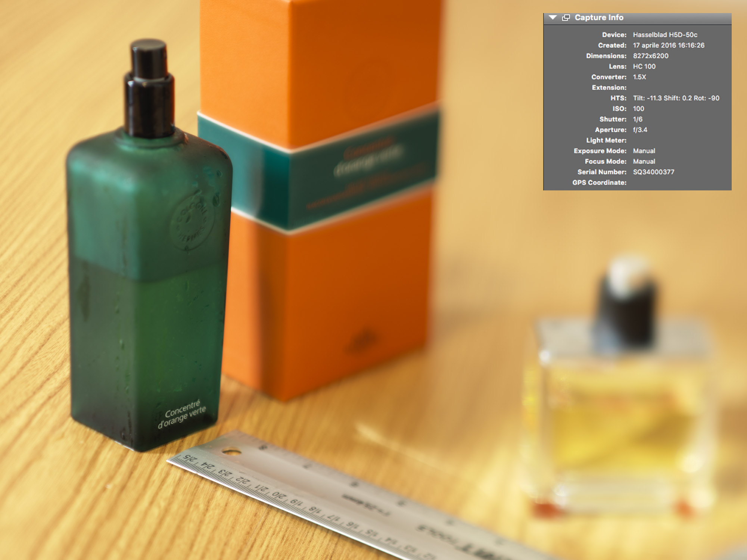Click the Device: label

(614, 35)
